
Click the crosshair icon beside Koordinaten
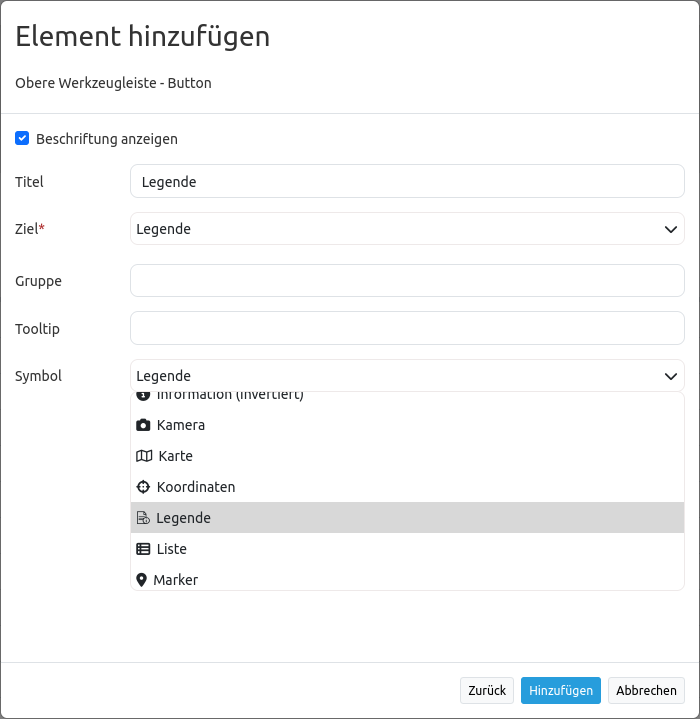point(143,487)
